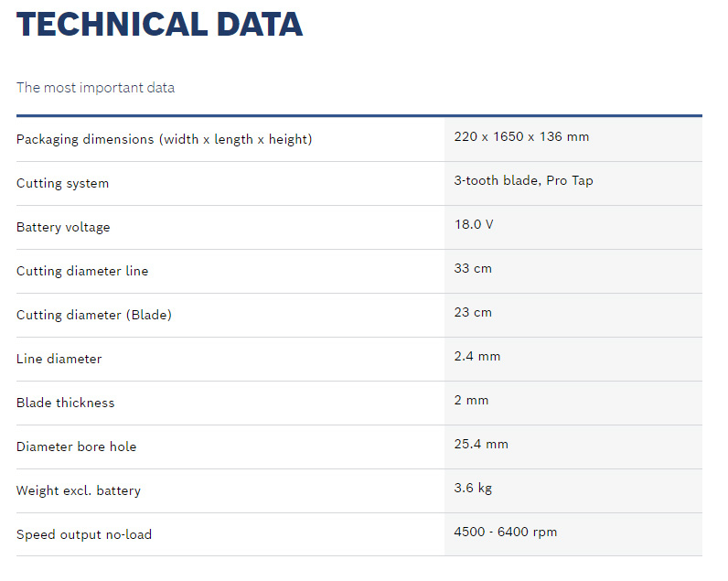Select the Blade thickness label
This screenshot has height=581, width=728.
pyautogui.click(x=66, y=403)
